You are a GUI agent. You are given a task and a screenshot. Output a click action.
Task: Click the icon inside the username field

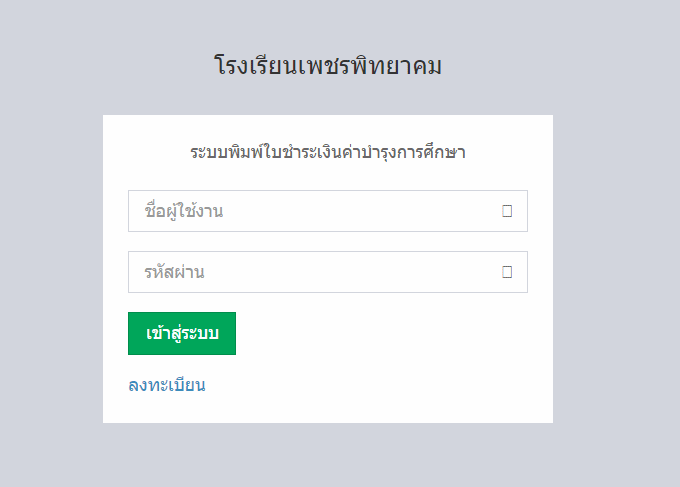pyautogui.click(x=507, y=211)
